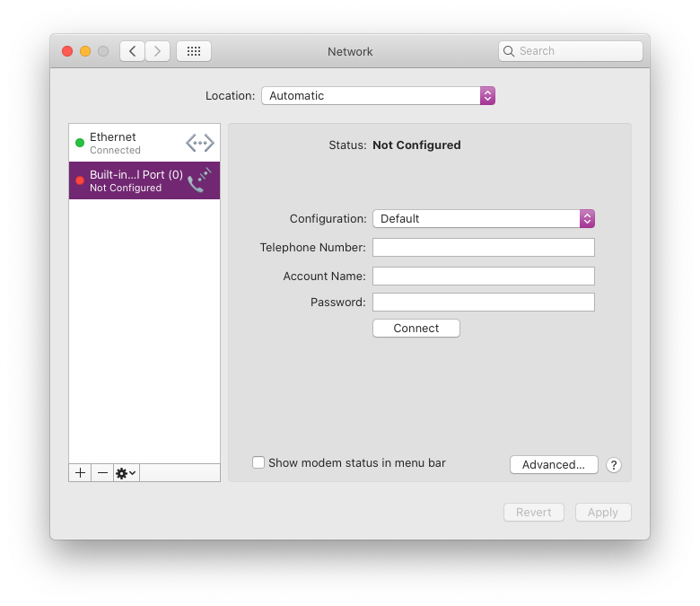Click the Connect button
700x606 pixels.
point(416,329)
